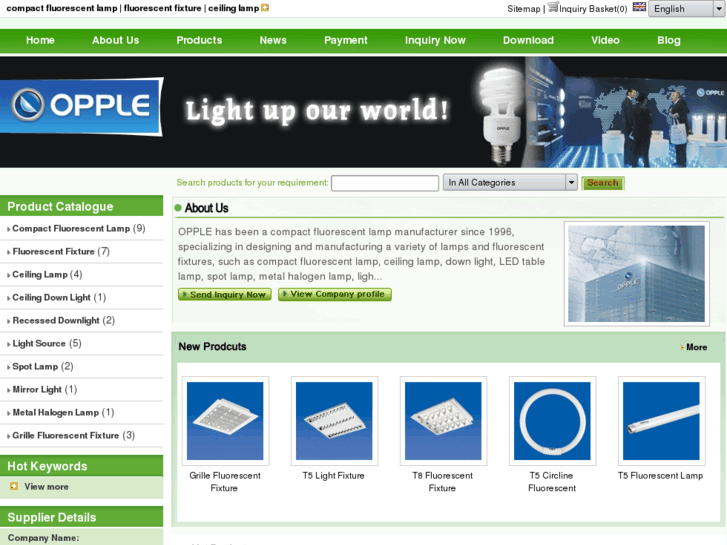Open the In All Categories dropdown
727x545 pixels.
pyautogui.click(x=510, y=183)
